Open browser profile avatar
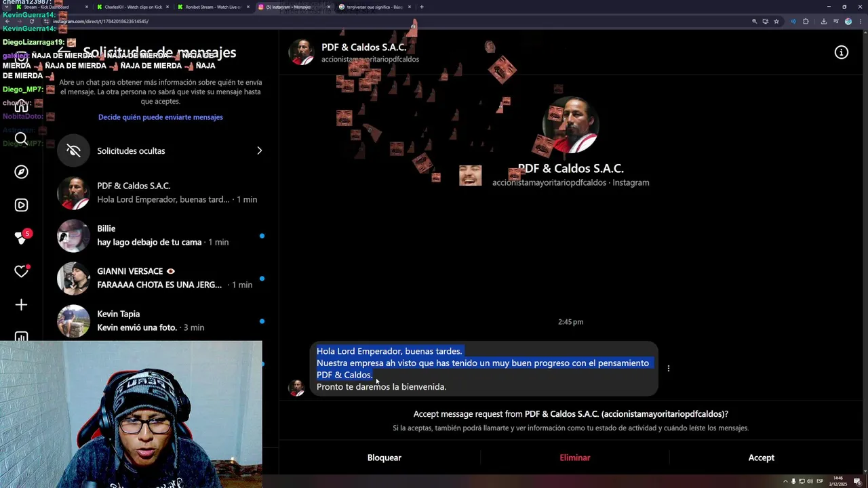 tap(848, 21)
